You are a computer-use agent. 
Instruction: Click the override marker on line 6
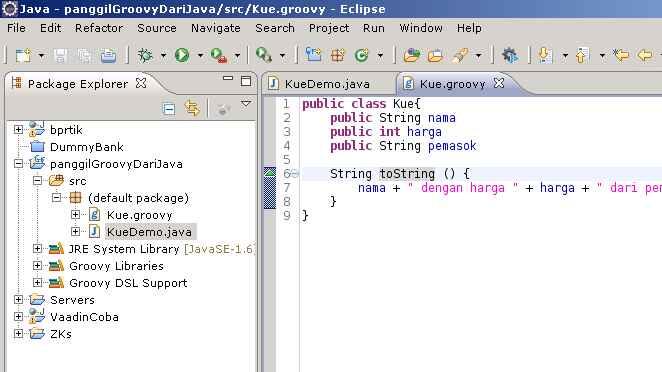pyautogui.click(x=270, y=173)
